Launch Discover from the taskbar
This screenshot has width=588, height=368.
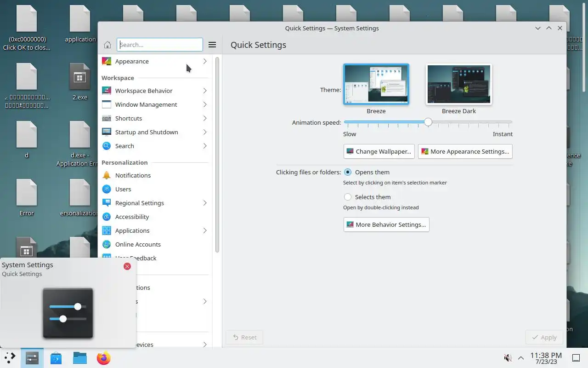[56, 358]
